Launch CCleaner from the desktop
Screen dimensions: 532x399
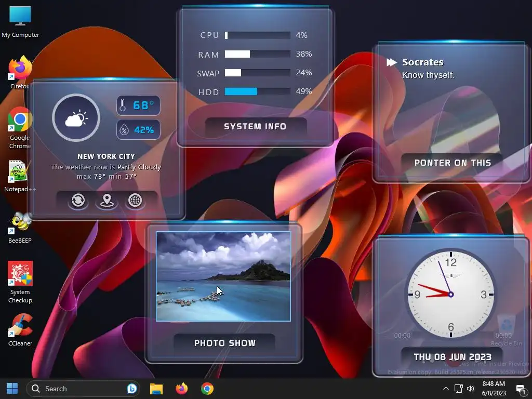(x=20, y=330)
